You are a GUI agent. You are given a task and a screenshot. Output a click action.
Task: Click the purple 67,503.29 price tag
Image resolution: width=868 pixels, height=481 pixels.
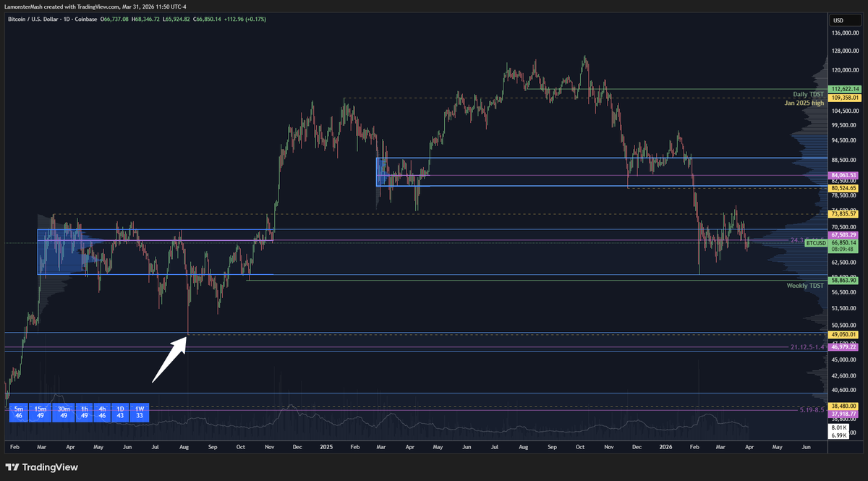843,235
